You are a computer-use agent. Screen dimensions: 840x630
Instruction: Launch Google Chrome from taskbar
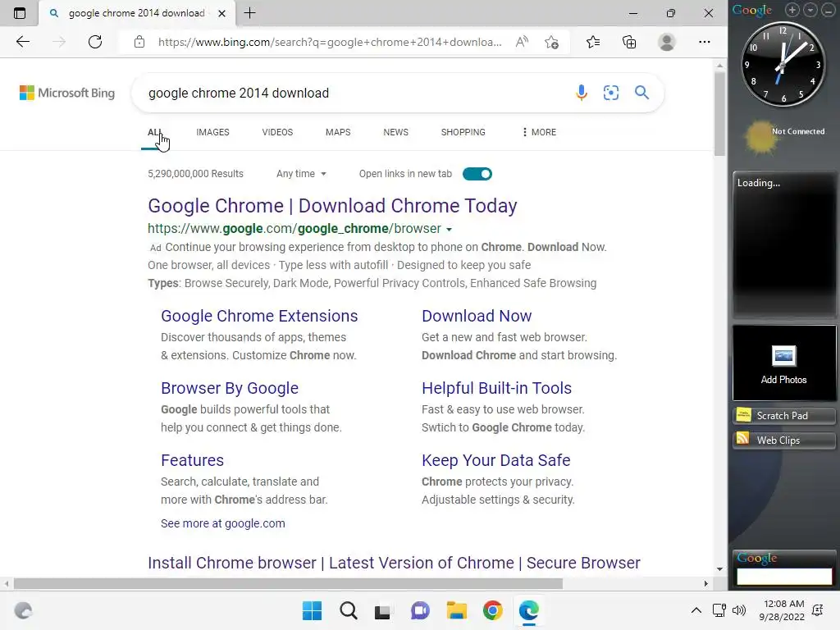pos(492,610)
